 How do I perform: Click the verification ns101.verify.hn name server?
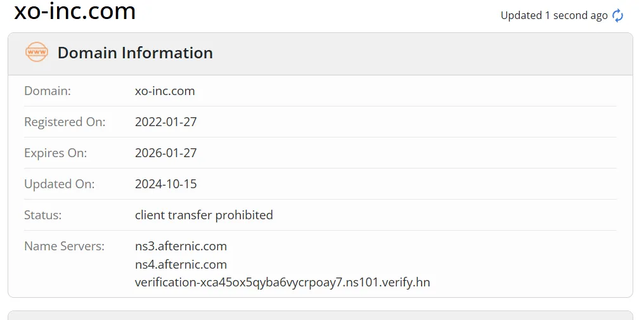tap(282, 282)
